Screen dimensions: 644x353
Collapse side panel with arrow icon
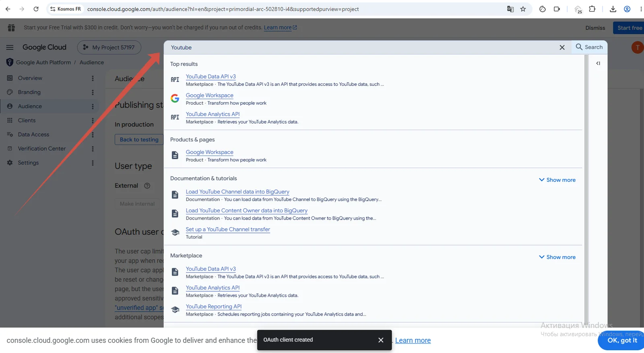click(x=598, y=63)
